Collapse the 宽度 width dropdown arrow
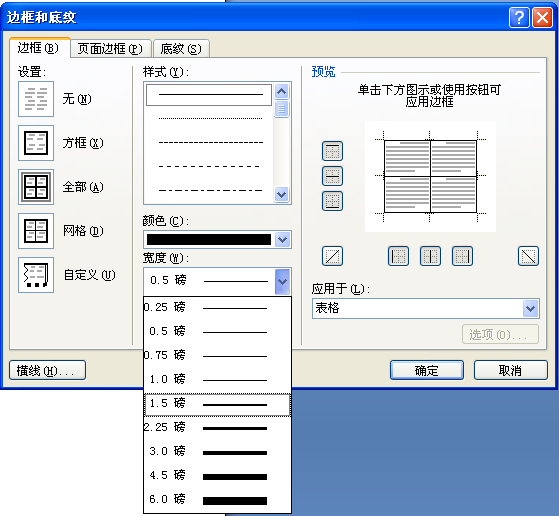559x516 pixels. pyautogui.click(x=283, y=282)
